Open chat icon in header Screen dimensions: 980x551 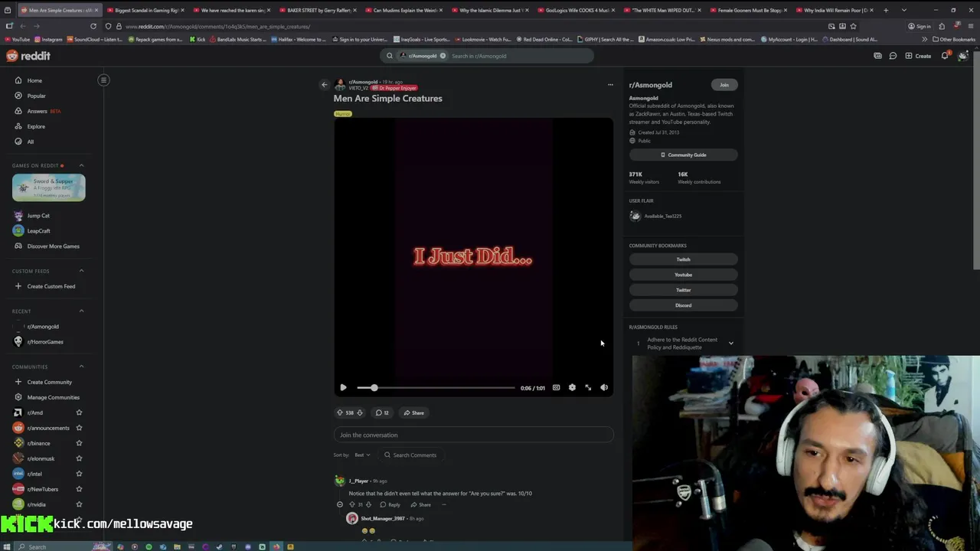pos(893,56)
